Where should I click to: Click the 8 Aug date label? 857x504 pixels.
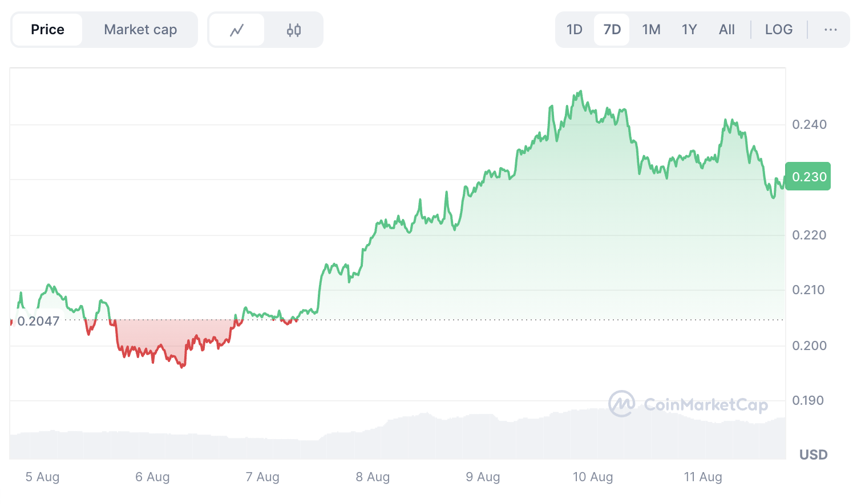coord(373,477)
